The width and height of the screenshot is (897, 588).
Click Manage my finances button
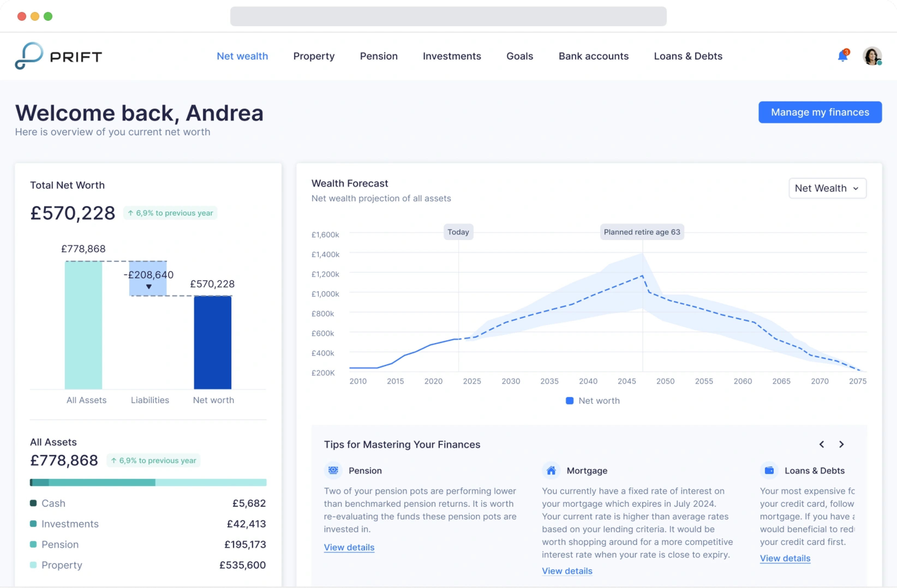click(820, 112)
